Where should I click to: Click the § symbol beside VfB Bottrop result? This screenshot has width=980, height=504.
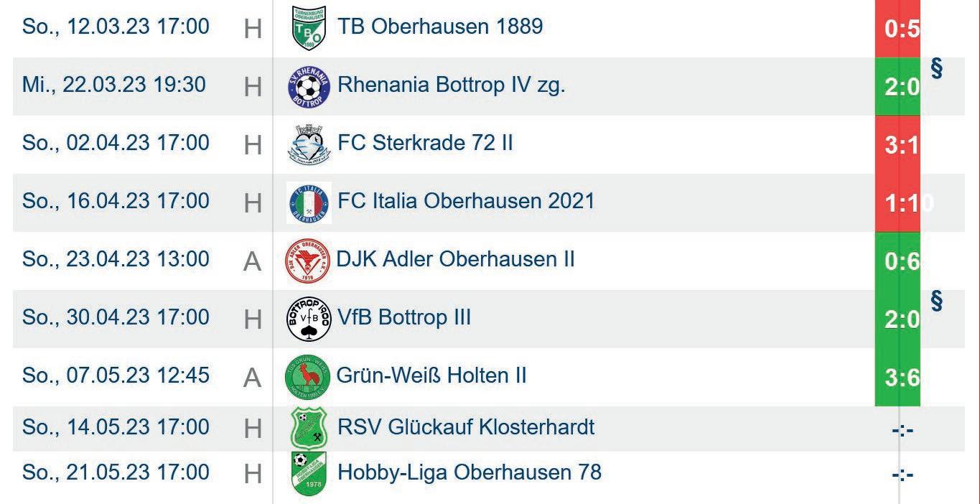tap(936, 302)
